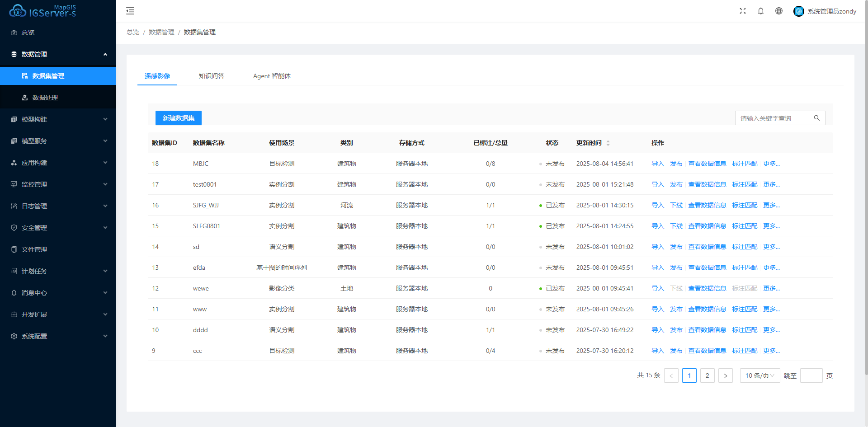Image resolution: width=868 pixels, height=427 pixels.
Task: Click the 新建数据集 button
Action: [x=179, y=118]
